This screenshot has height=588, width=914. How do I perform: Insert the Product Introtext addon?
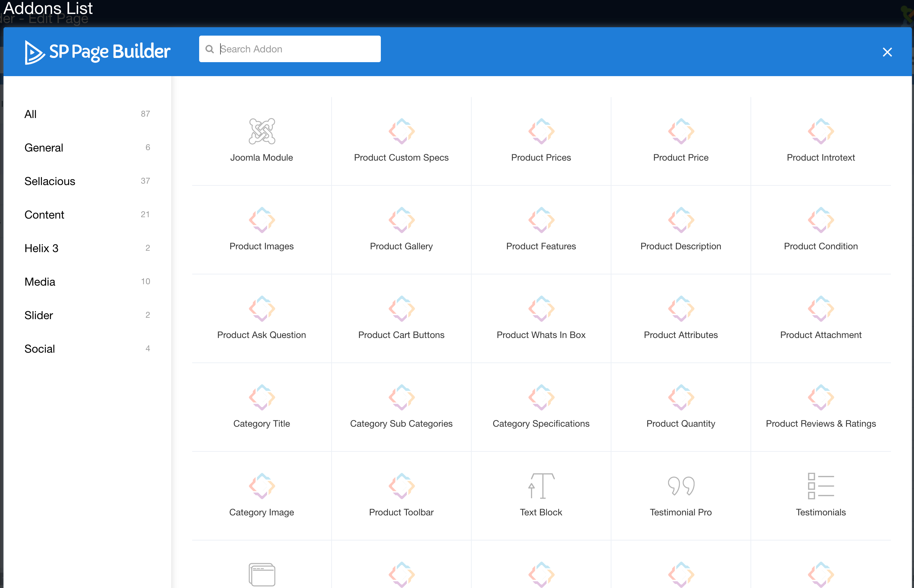(x=821, y=141)
